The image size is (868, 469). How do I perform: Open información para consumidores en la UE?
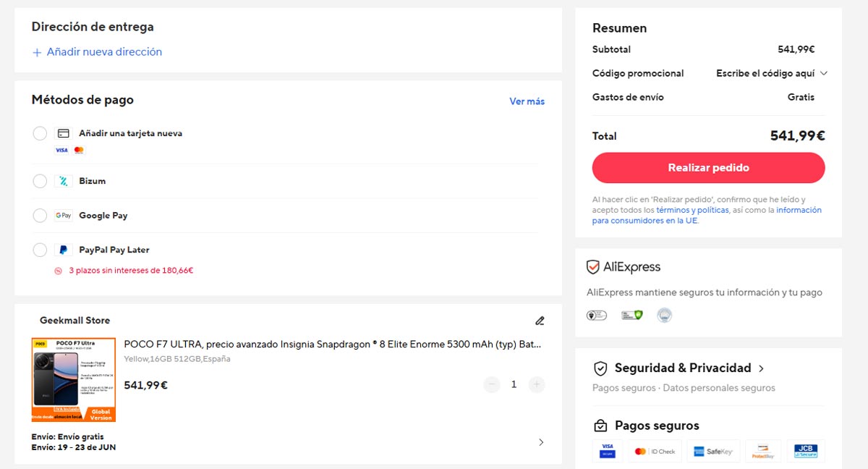707,215
